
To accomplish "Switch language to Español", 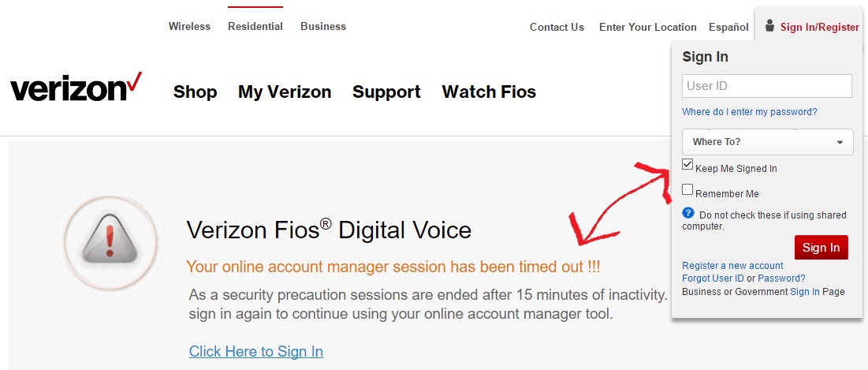I will [x=728, y=27].
